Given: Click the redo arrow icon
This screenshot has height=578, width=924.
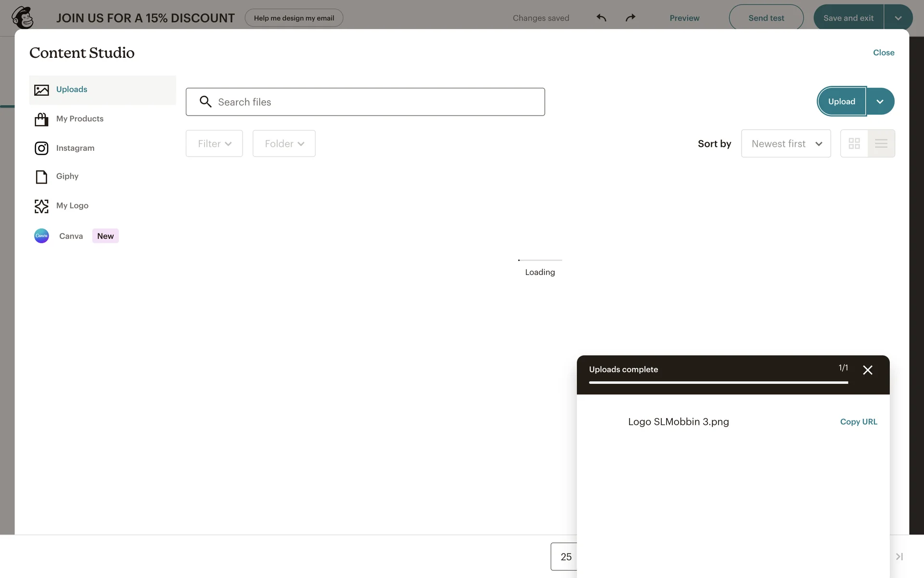Looking at the screenshot, I should click(x=630, y=18).
